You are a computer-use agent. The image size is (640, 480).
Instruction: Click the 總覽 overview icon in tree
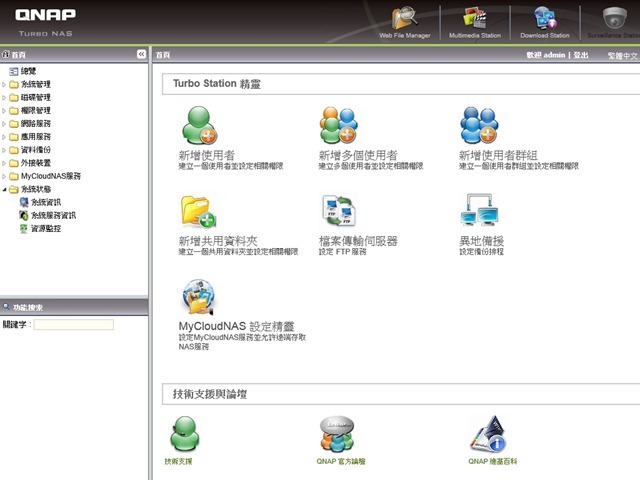point(13,71)
